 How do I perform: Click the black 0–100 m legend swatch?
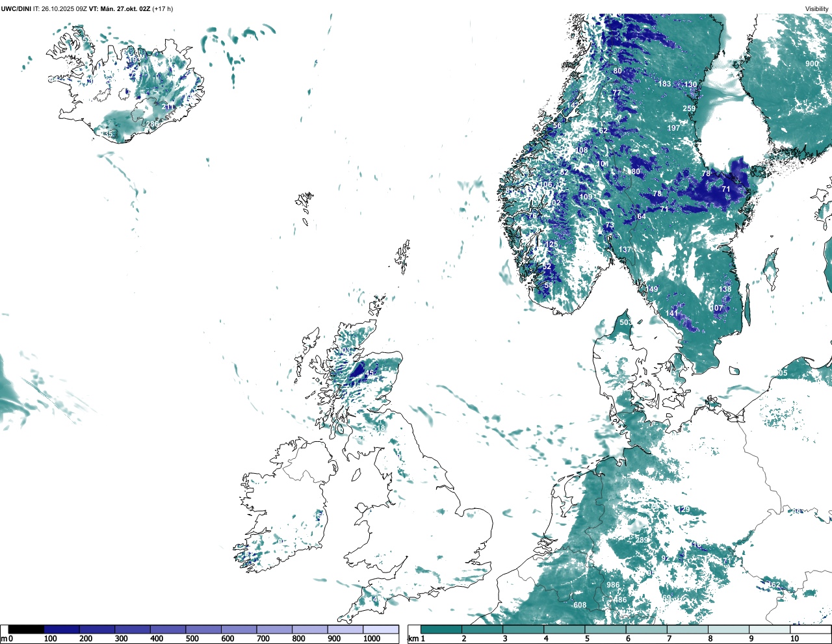tap(27, 629)
